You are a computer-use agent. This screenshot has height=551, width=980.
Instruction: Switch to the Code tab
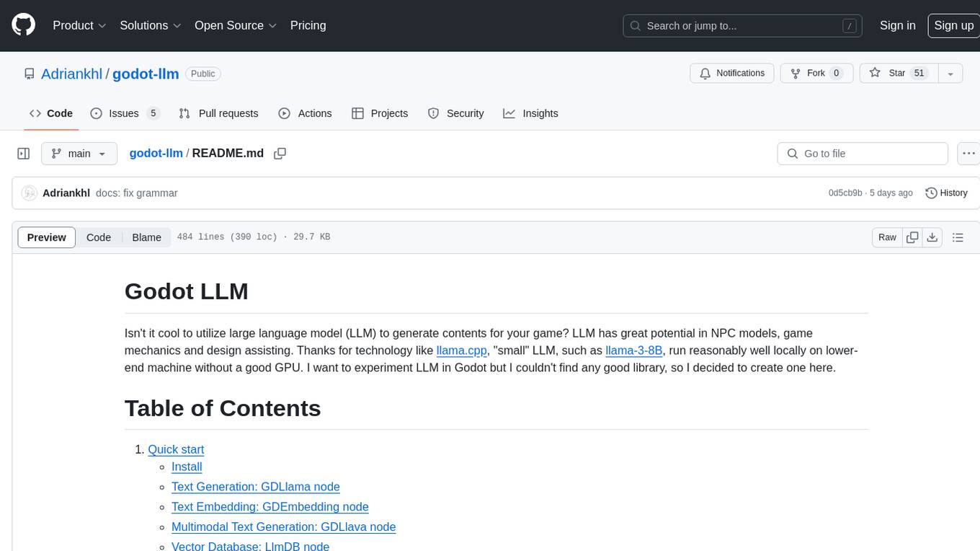click(50, 113)
